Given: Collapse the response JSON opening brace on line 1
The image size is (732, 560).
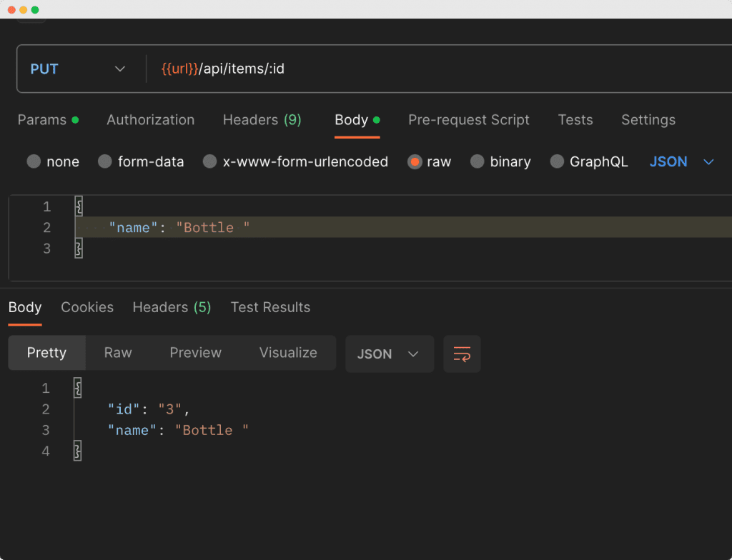Looking at the screenshot, I should 78,388.
